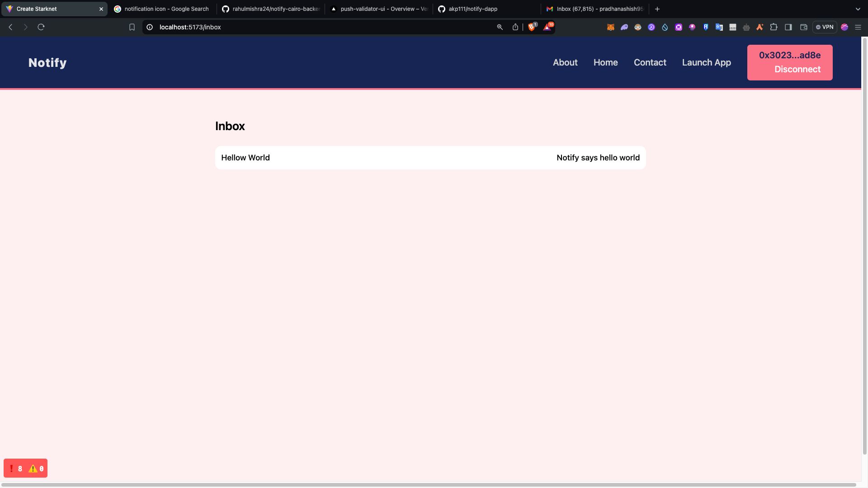Click the warning triangle icon in status bar
This screenshot has width=868, height=488.
pos(32,468)
